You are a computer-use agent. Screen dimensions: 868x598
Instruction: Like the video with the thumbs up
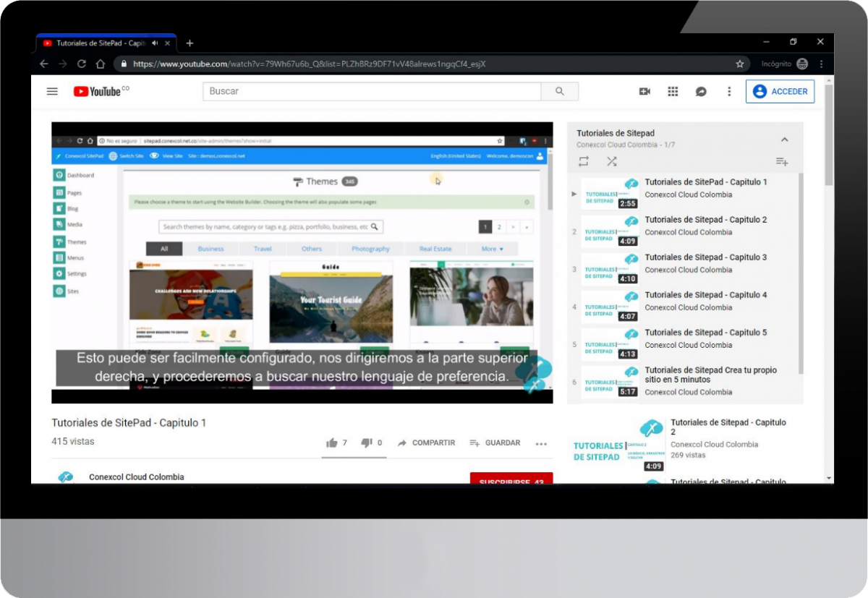[333, 443]
